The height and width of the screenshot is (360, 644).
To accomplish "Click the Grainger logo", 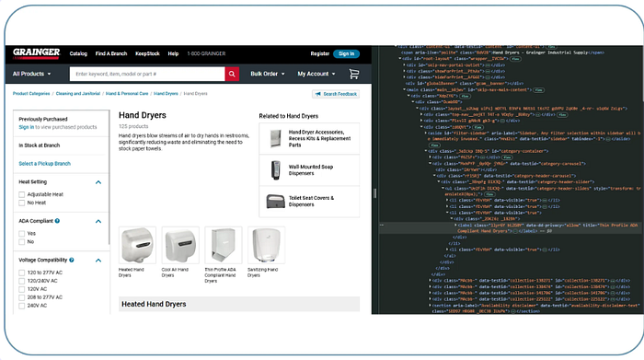I will click(x=36, y=52).
